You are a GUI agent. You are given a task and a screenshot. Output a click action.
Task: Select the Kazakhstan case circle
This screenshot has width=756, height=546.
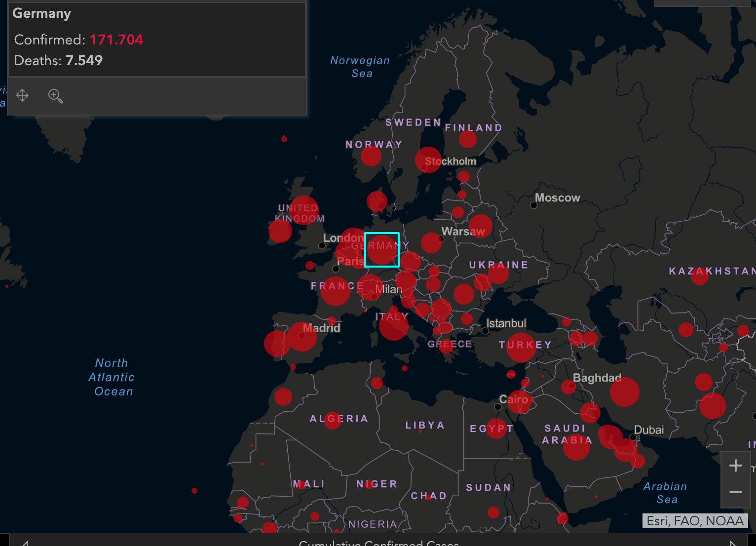point(699,276)
